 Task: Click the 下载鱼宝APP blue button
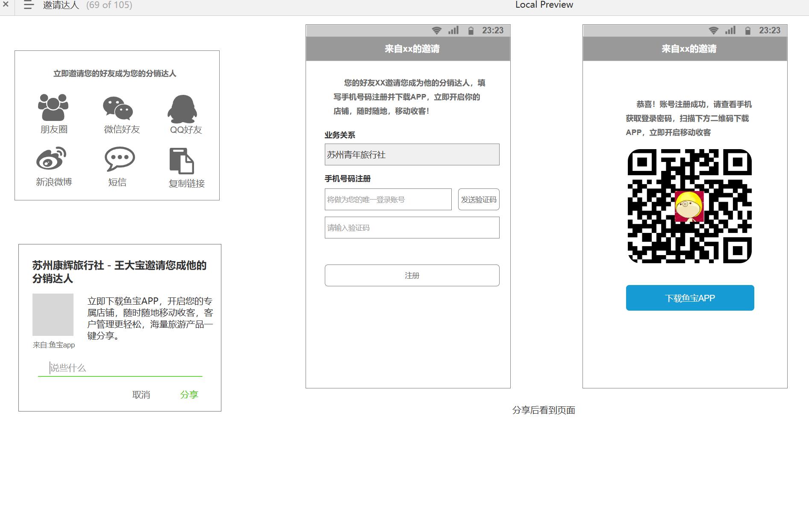click(690, 298)
